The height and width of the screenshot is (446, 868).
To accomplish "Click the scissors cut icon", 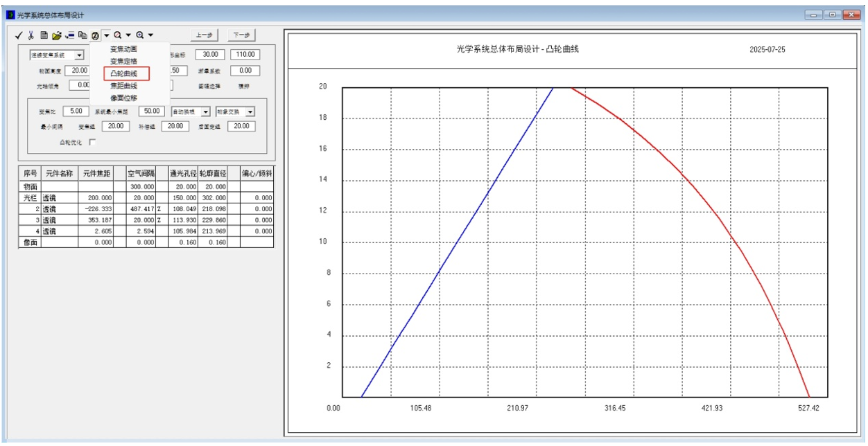I will (31, 35).
